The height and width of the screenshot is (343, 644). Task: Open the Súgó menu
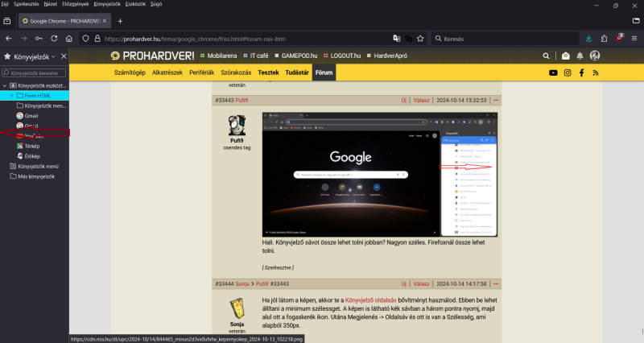156,4
